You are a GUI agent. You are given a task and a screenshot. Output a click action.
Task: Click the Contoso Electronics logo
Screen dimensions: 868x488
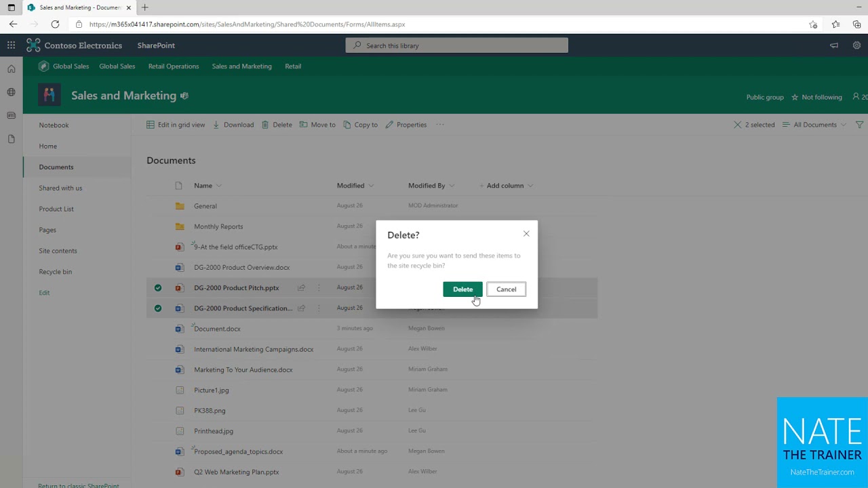click(33, 45)
